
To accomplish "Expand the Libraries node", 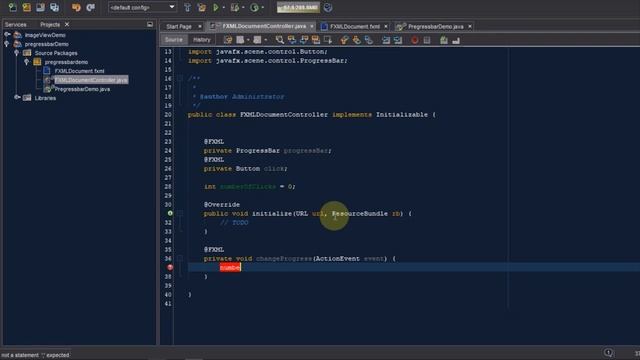I will (17, 98).
